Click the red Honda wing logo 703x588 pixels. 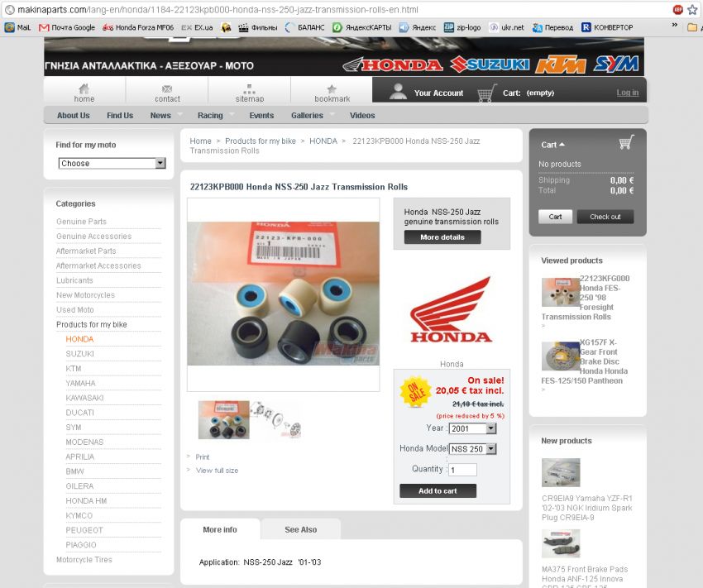(x=451, y=309)
